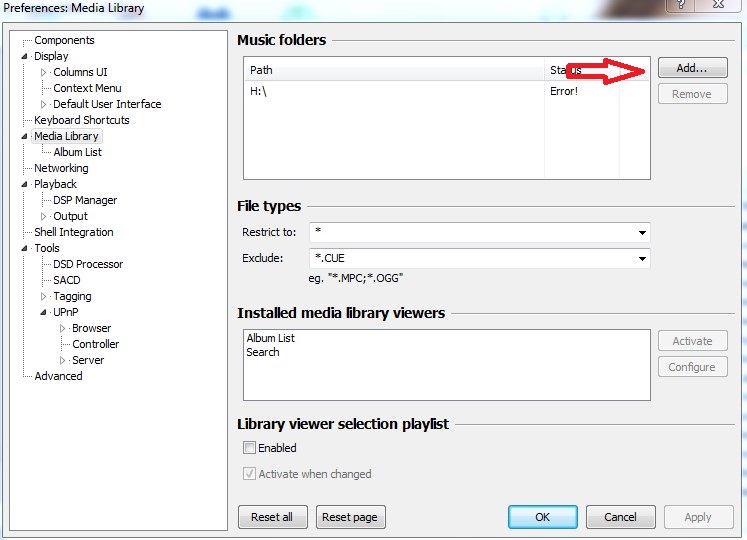This screenshot has width=747, height=540.
Task: Open UPnP Browser page
Action: click(x=91, y=328)
